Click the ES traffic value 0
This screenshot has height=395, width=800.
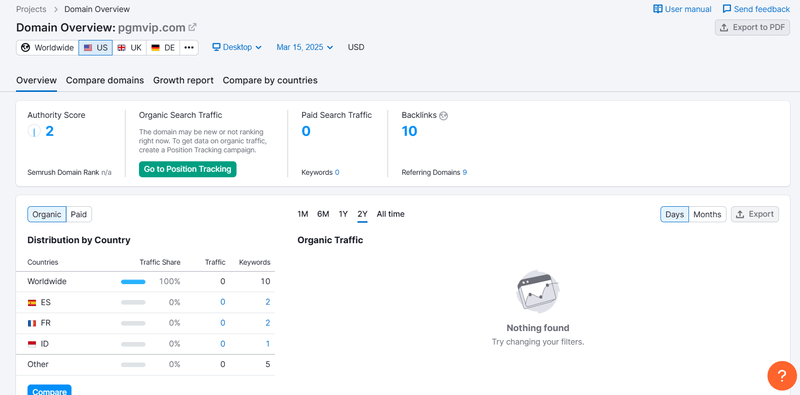click(x=223, y=302)
